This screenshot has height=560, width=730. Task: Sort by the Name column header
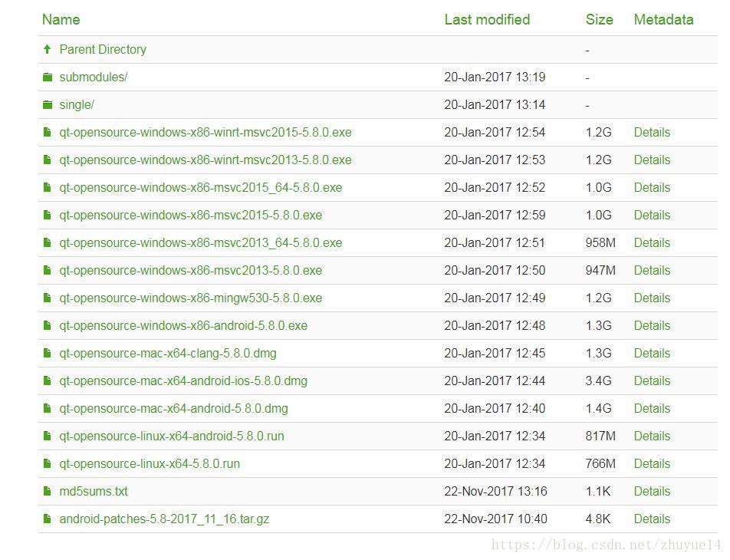(61, 20)
